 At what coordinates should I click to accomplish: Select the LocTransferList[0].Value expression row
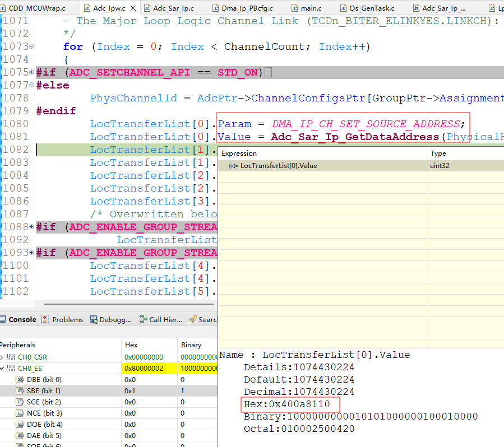[361, 166]
